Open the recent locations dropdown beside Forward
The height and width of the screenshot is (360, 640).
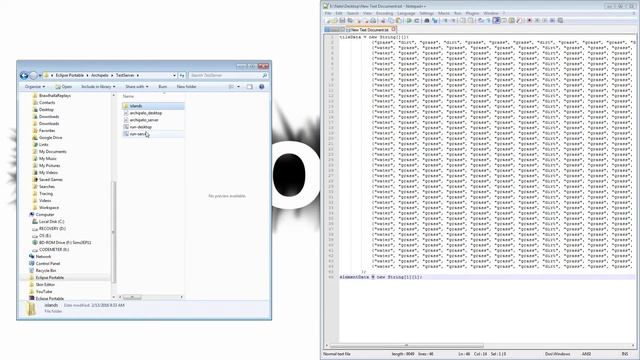40,76
